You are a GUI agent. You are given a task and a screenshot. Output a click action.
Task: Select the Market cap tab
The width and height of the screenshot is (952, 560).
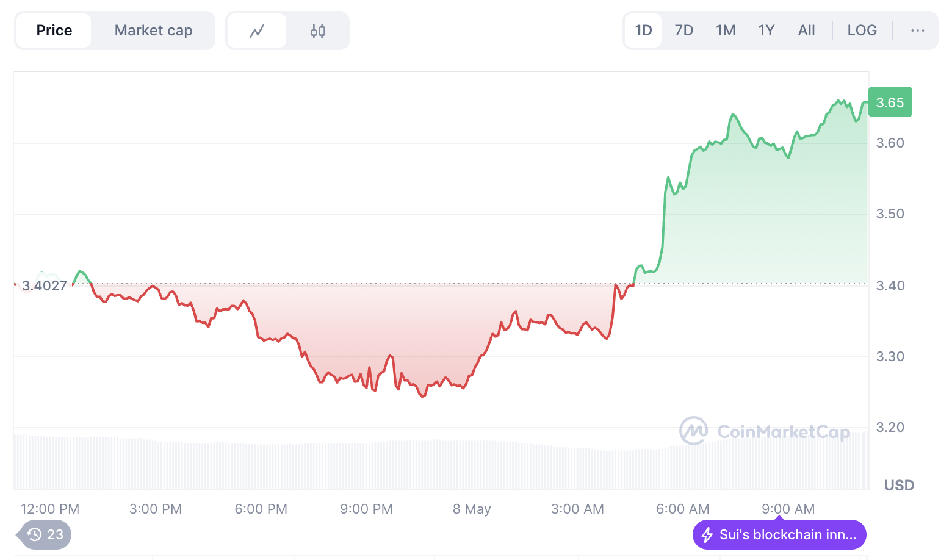tap(153, 31)
